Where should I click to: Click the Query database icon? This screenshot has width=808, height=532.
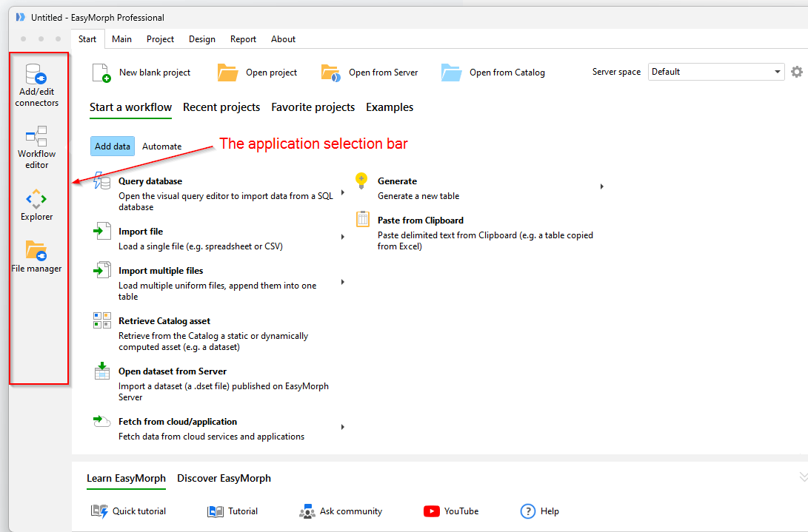tap(101, 181)
